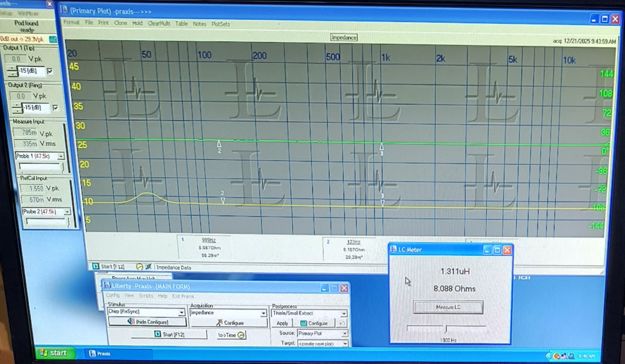The height and width of the screenshot is (364, 625).
Task: Click the teal calibration icon next to 0dB out
Action: [53, 39]
